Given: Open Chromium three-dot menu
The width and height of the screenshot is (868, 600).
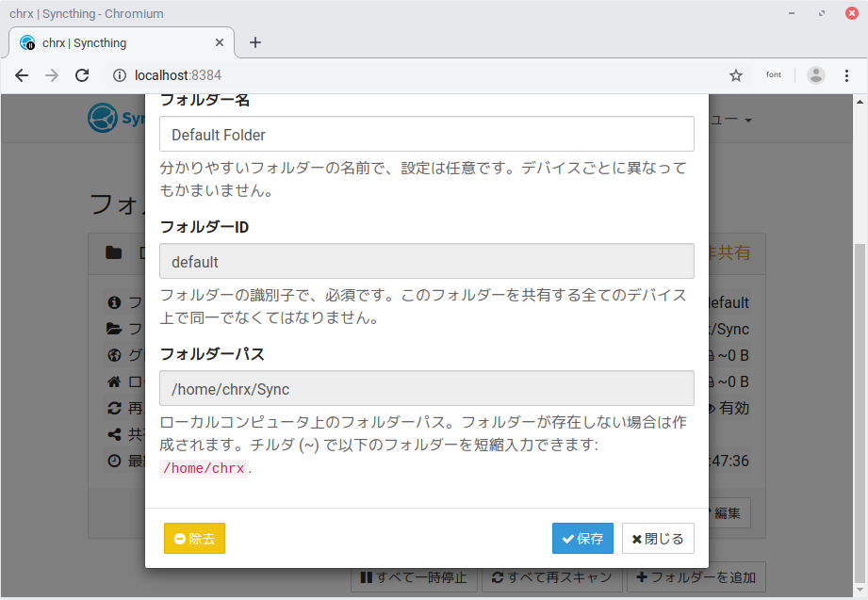Looking at the screenshot, I should (x=847, y=75).
